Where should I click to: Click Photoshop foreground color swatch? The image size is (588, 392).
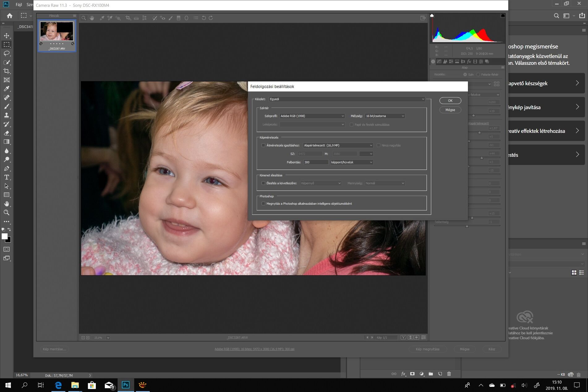click(4, 236)
